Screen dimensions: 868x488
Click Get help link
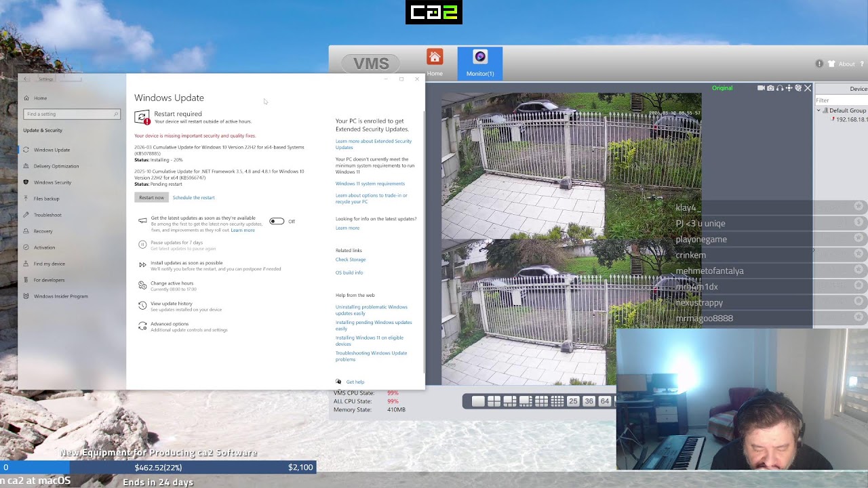coord(355,382)
